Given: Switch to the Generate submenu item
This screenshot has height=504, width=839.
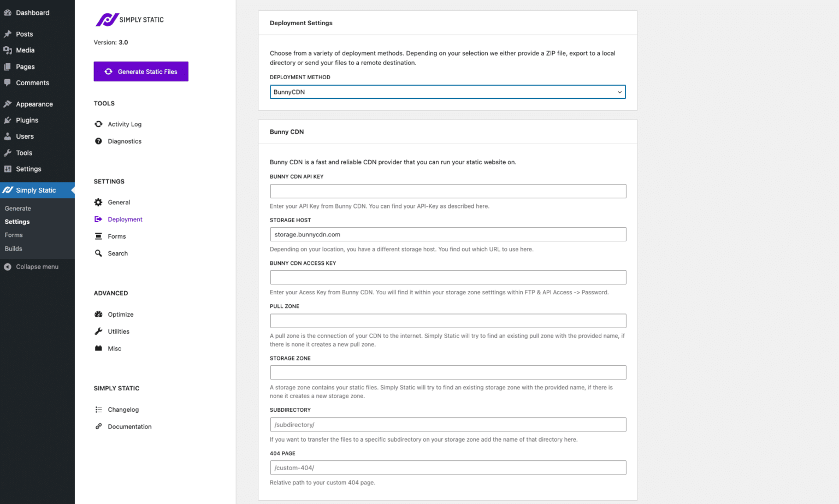Looking at the screenshot, I should (x=18, y=208).
